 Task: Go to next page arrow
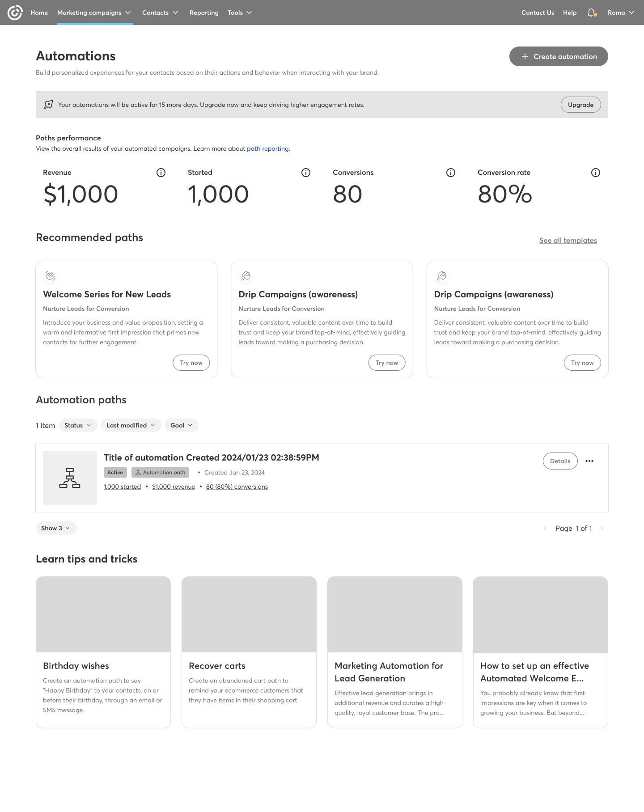602,528
